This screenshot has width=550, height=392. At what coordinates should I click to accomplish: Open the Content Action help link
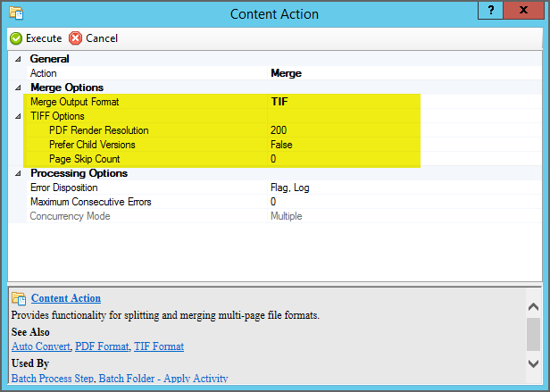66,298
